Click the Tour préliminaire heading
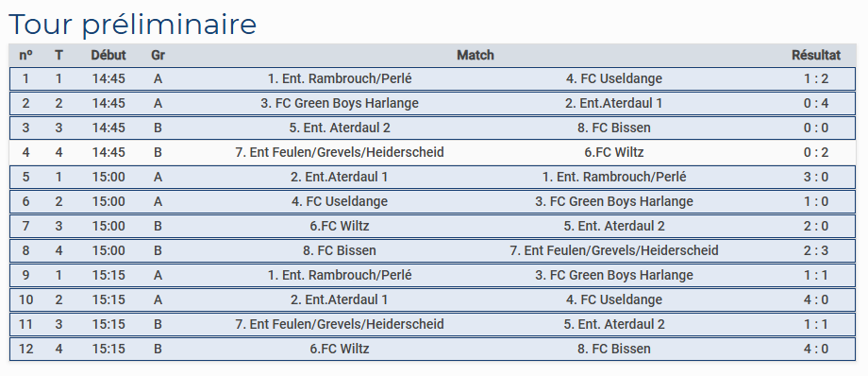This screenshot has width=868, height=376. (132, 25)
